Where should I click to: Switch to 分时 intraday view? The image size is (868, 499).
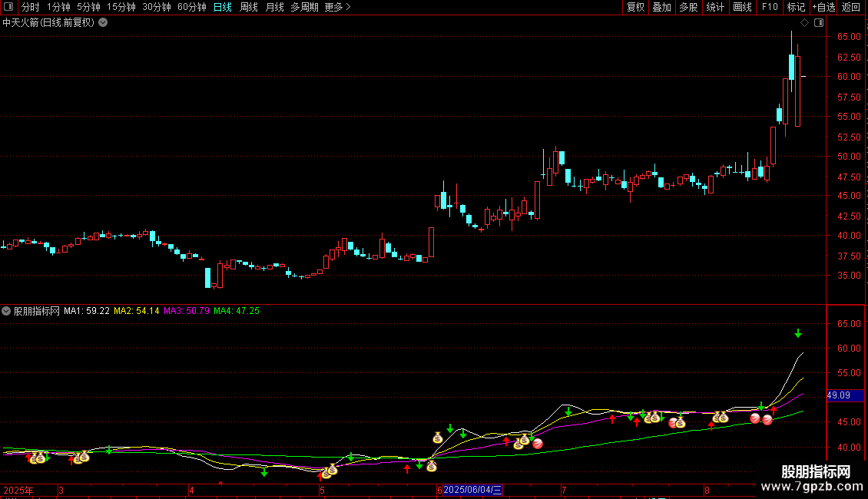tap(31, 7)
